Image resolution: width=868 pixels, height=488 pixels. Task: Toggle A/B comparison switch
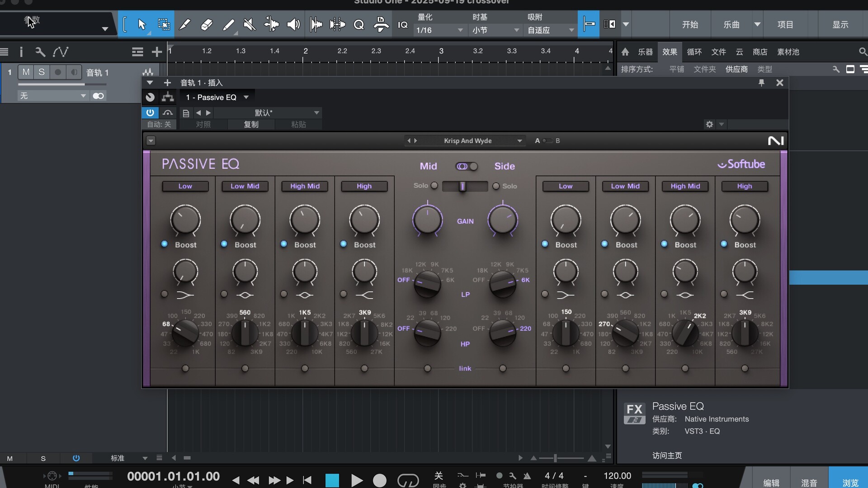coord(547,141)
